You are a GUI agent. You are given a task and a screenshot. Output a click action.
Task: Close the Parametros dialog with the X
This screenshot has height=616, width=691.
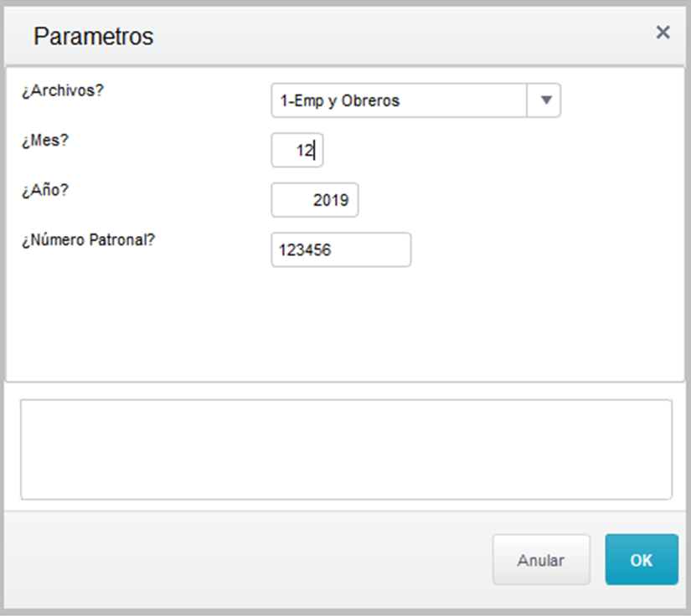(663, 33)
